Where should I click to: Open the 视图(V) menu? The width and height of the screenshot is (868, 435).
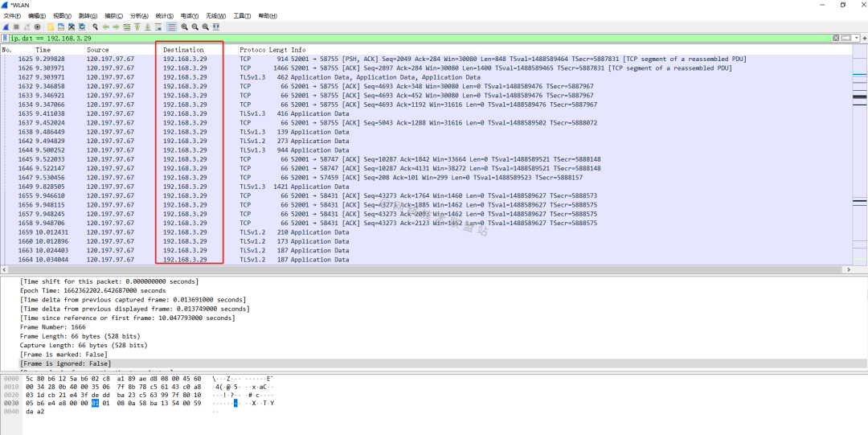[x=63, y=15]
